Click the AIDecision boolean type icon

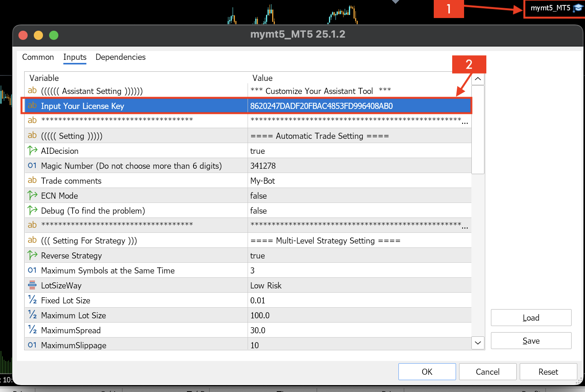coord(32,151)
